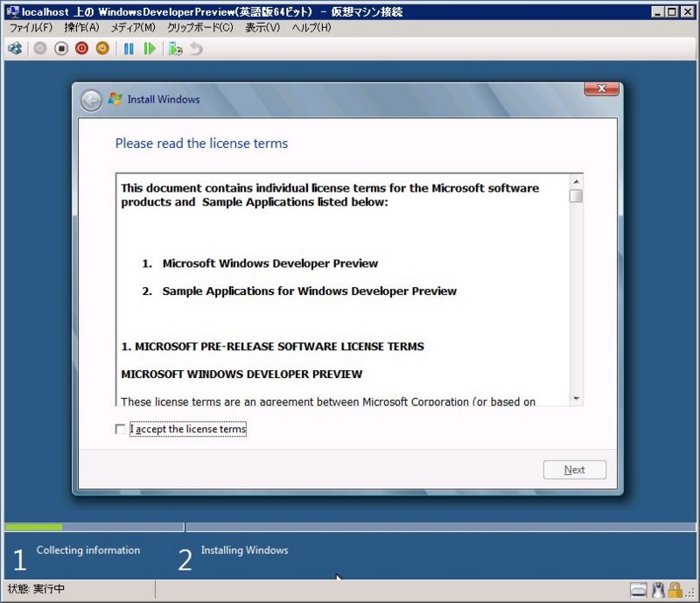The width and height of the screenshot is (700, 603).
Task: Click the VM connection icon in the title bar
Action: click(x=12, y=11)
